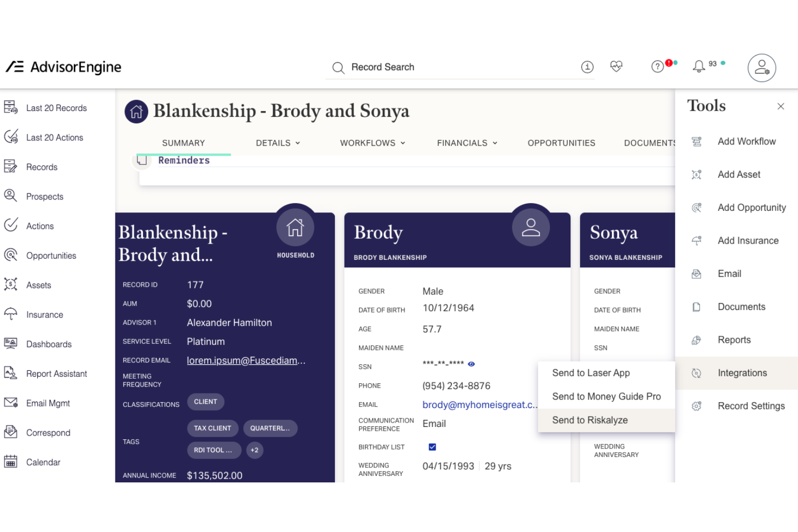The width and height of the screenshot is (798, 532).
Task: Click the Record ID value 177
Action: [x=195, y=285]
